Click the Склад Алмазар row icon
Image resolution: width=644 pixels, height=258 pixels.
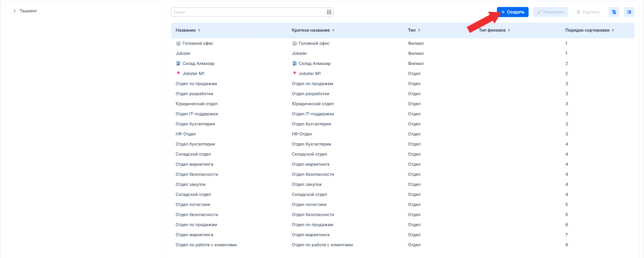click(x=178, y=64)
